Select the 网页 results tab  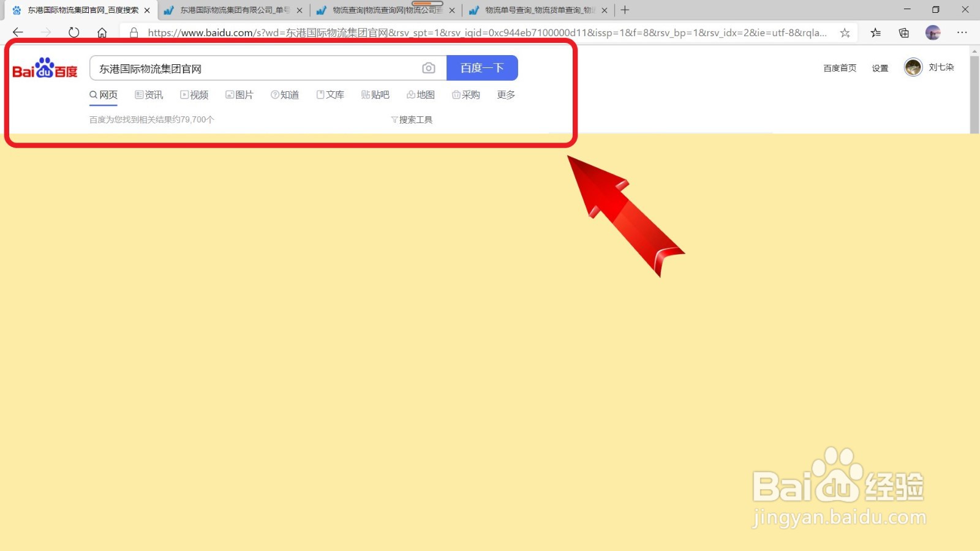coord(104,95)
